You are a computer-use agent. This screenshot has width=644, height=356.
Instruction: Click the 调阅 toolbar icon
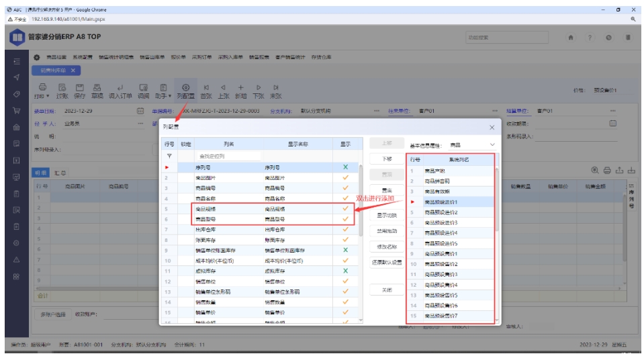(x=143, y=87)
